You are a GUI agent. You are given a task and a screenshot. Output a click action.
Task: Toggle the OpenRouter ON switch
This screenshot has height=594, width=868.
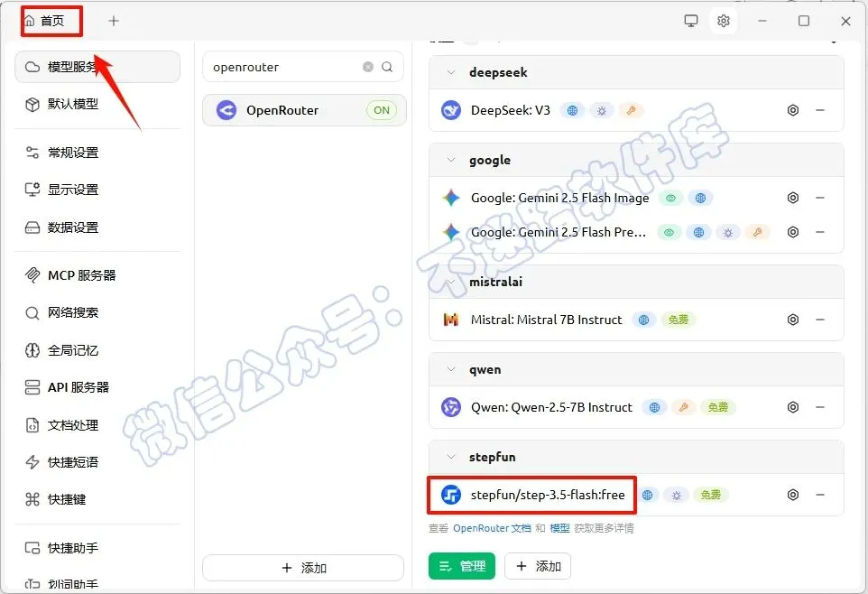[382, 110]
